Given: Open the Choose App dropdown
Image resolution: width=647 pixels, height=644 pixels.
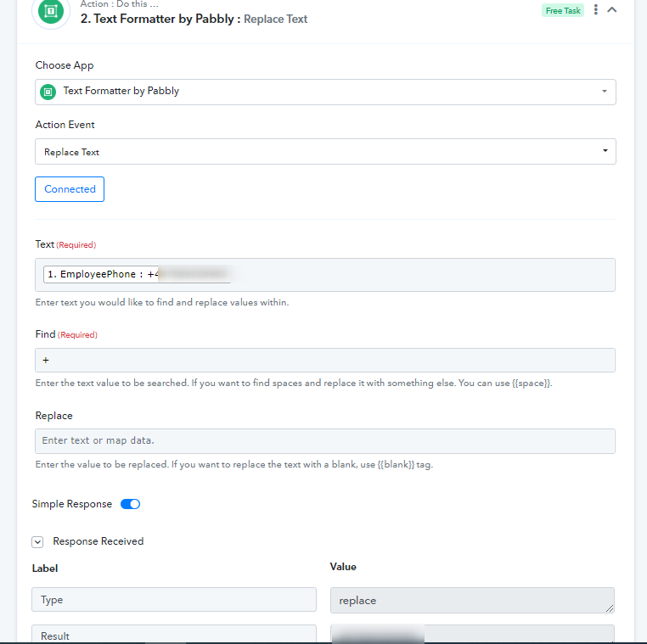Looking at the screenshot, I should 325,92.
